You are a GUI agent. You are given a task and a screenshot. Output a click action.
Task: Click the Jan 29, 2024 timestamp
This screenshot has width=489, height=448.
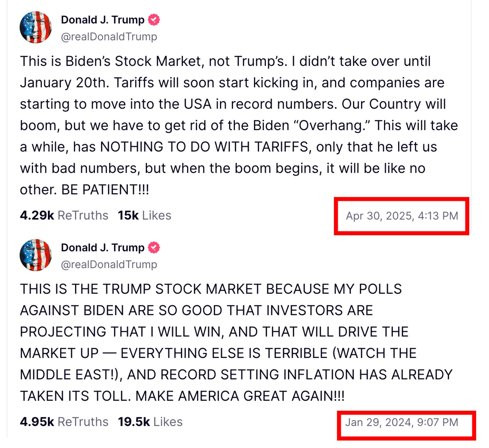coord(402,422)
